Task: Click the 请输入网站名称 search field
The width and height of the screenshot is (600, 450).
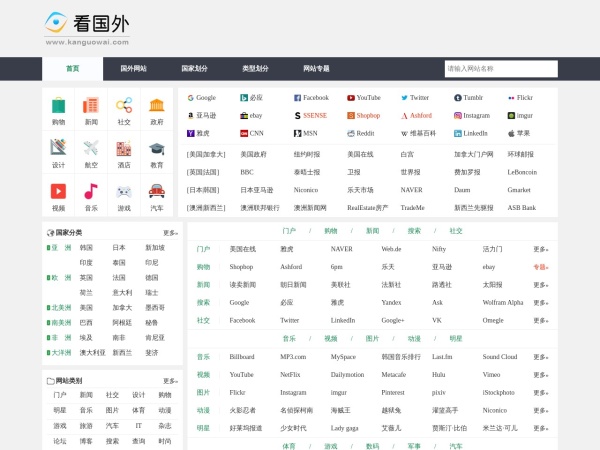Action: tap(501, 69)
